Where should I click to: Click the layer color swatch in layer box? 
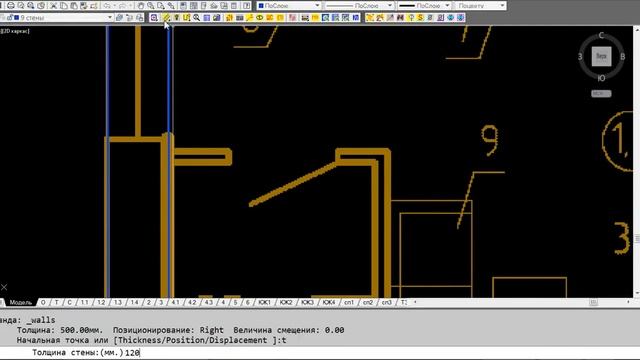(17, 18)
